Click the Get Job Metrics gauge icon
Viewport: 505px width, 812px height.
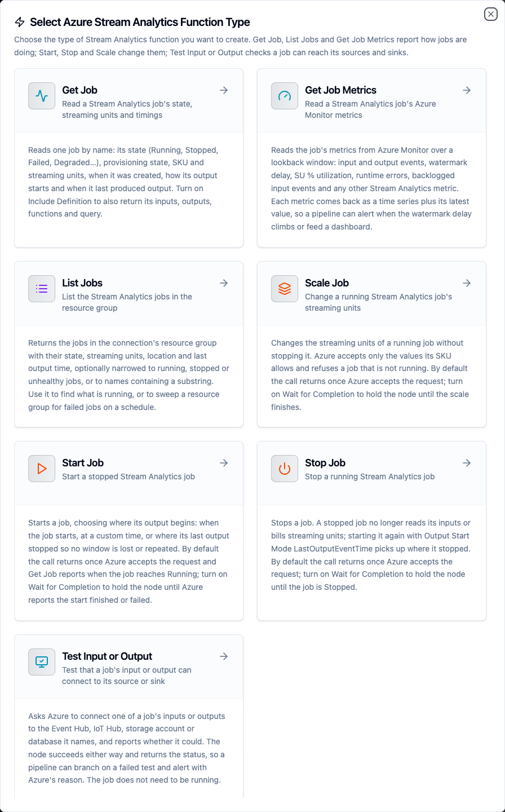(x=285, y=96)
